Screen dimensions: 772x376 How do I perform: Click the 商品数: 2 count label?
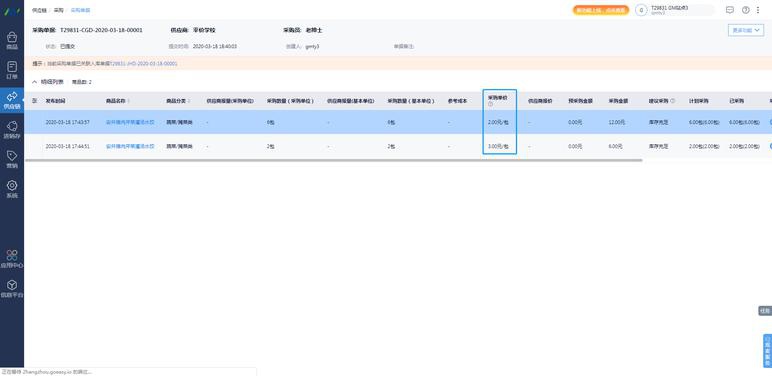[x=82, y=82]
